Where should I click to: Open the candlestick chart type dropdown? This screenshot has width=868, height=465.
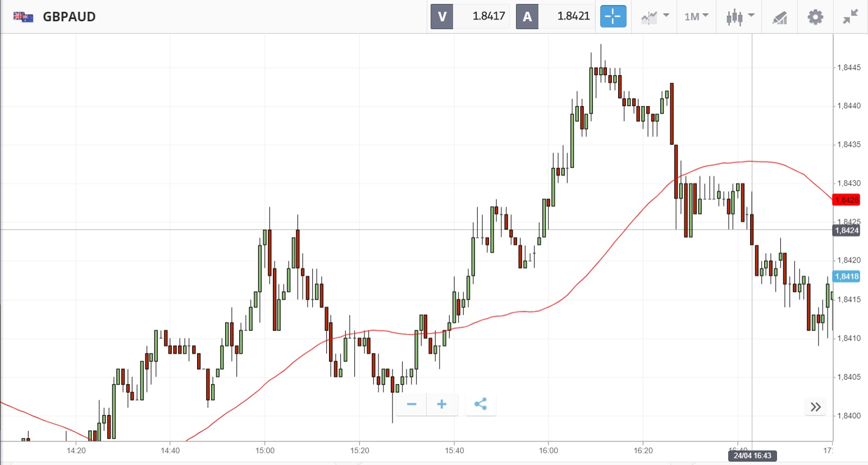pyautogui.click(x=740, y=17)
